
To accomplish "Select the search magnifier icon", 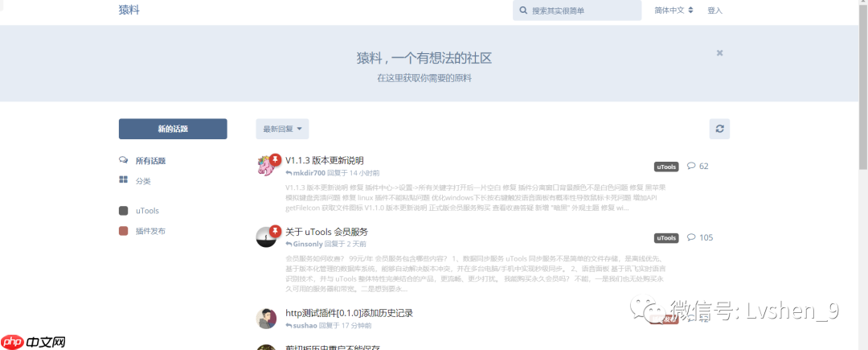I will tap(523, 10).
